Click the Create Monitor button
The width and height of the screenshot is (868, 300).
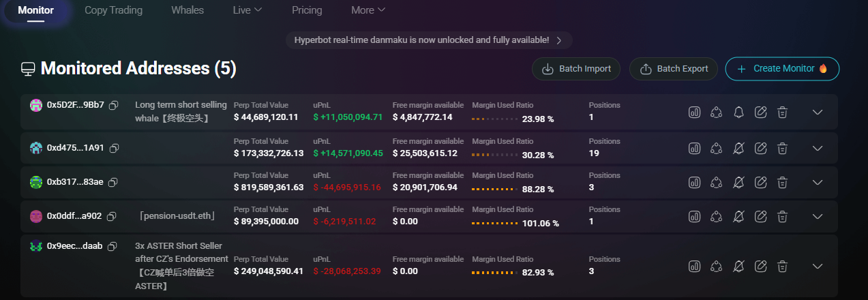(x=782, y=69)
